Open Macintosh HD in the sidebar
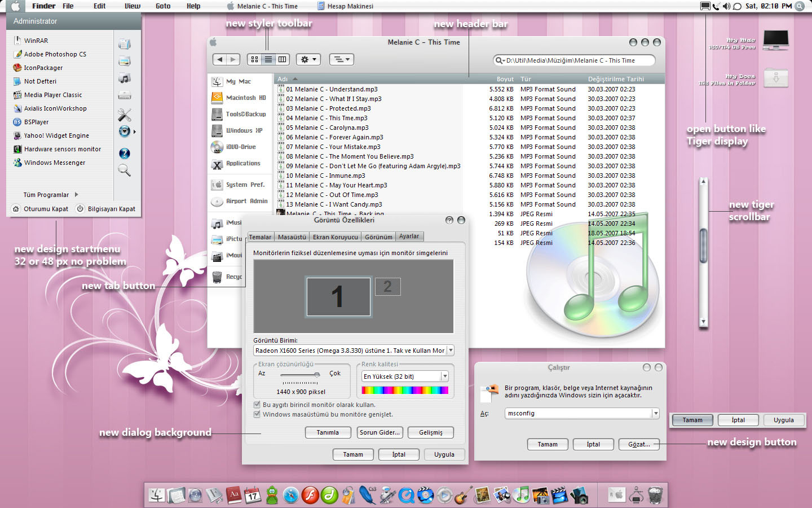This screenshot has height=508, width=812. pos(245,98)
